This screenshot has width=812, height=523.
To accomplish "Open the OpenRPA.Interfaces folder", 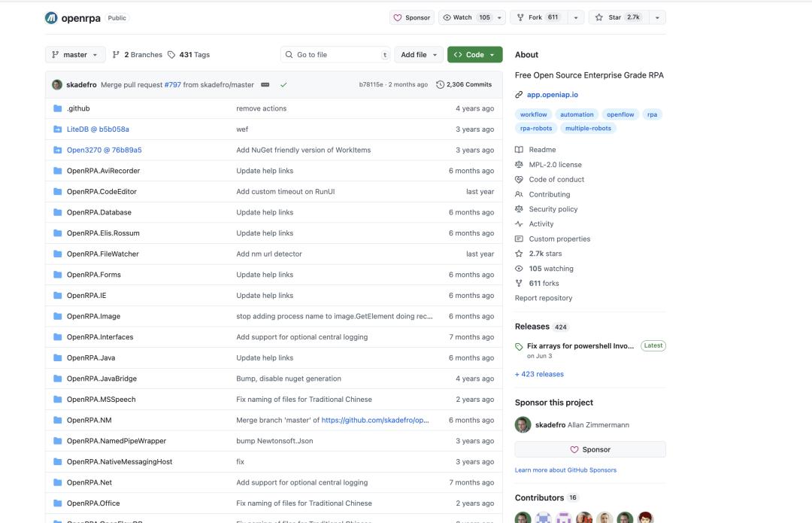I will [100, 337].
